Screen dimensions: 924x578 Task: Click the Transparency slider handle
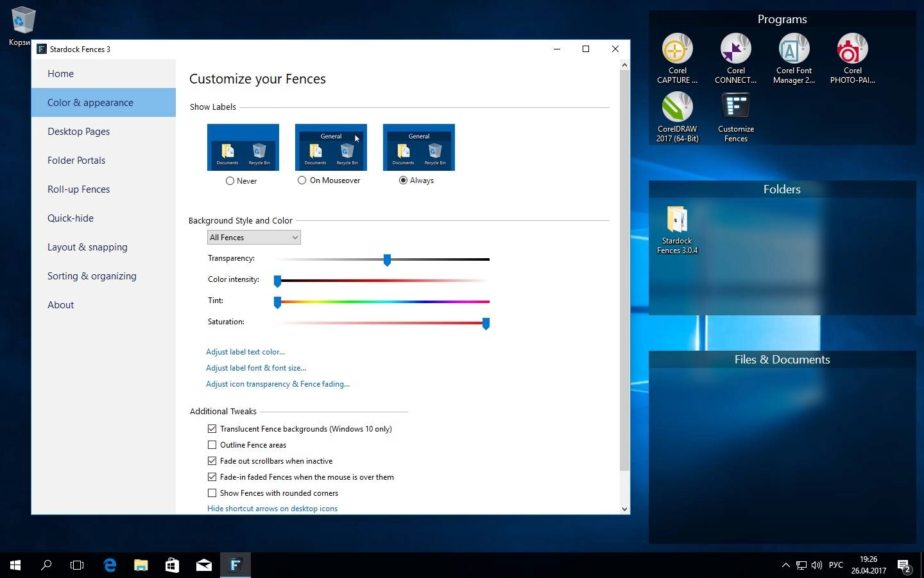[x=387, y=259]
